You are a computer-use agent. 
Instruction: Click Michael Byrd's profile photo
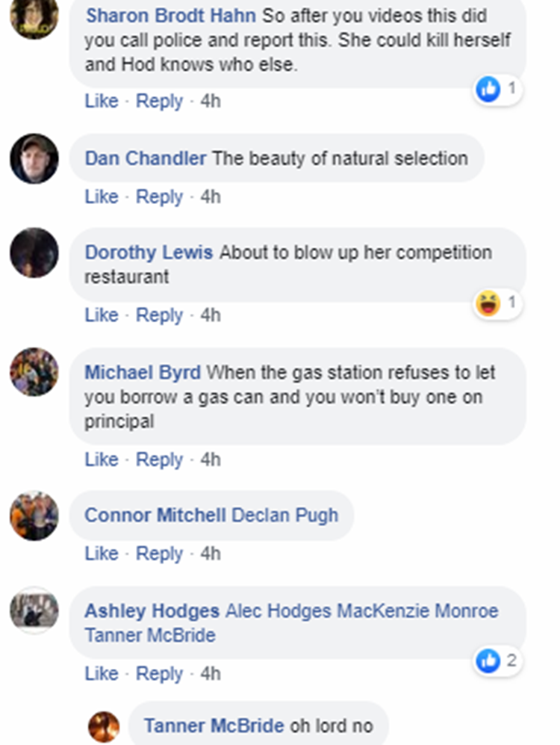point(34,372)
